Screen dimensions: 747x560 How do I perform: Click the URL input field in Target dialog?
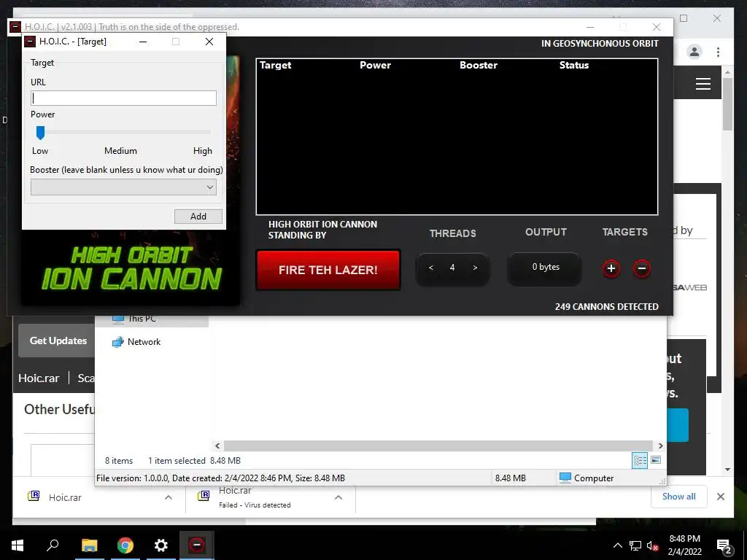pyautogui.click(x=123, y=98)
